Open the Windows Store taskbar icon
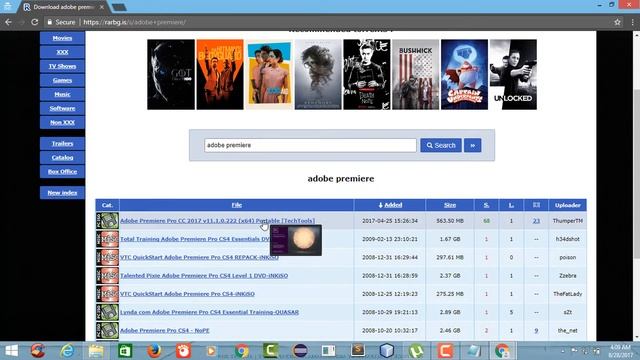Image resolution: width=640 pixels, height=360 pixels. [x=125, y=351]
